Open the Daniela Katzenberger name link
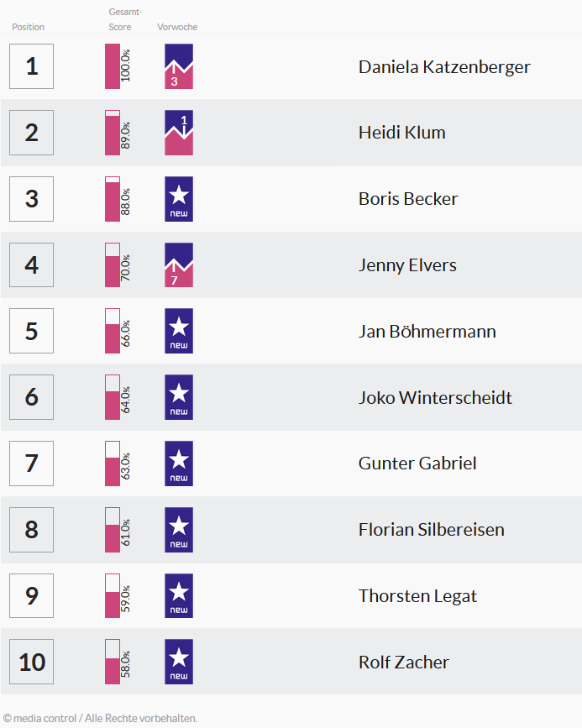This screenshot has height=728, width=582. (444, 67)
